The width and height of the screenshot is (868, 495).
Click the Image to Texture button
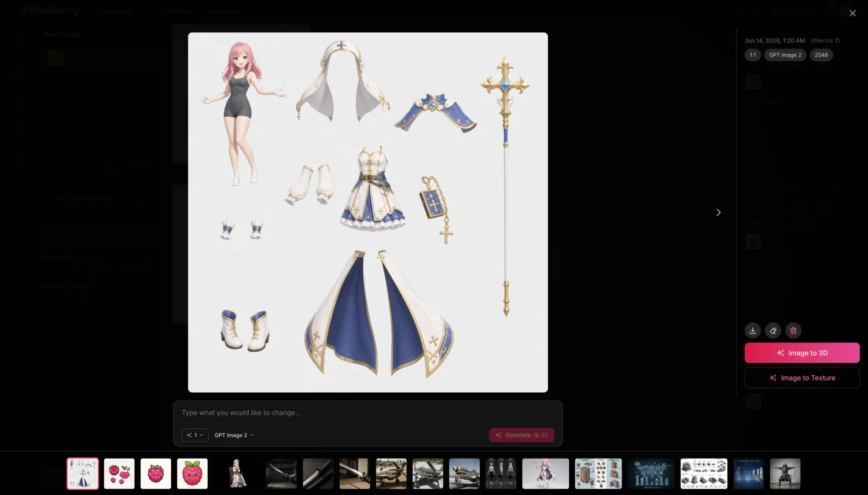pos(802,378)
